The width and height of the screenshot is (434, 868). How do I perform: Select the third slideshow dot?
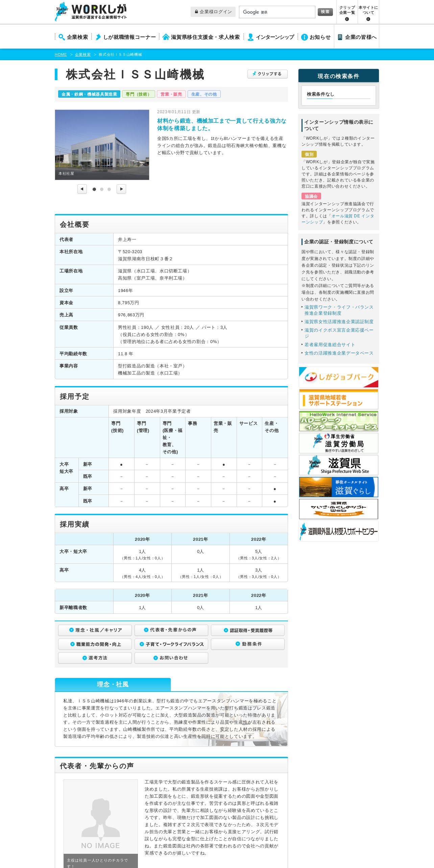(x=109, y=189)
